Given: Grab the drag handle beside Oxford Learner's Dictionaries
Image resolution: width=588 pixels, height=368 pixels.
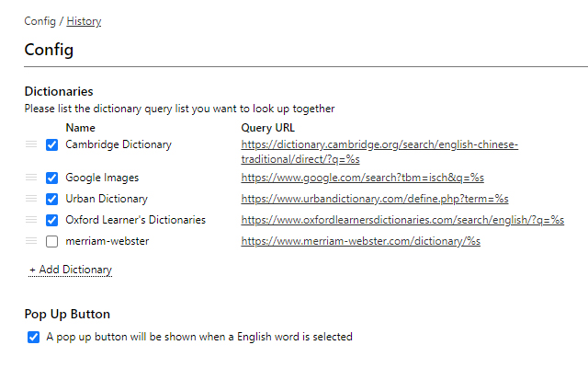Looking at the screenshot, I should tap(31, 220).
